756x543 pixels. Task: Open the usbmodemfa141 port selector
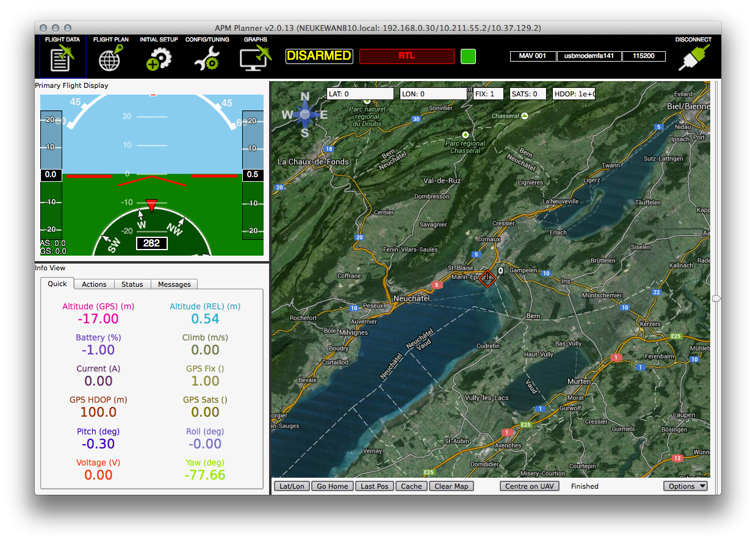pos(589,56)
